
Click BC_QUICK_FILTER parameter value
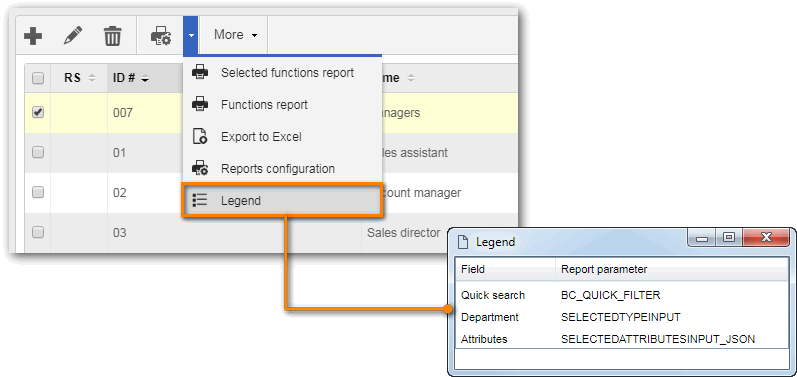click(x=610, y=295)
